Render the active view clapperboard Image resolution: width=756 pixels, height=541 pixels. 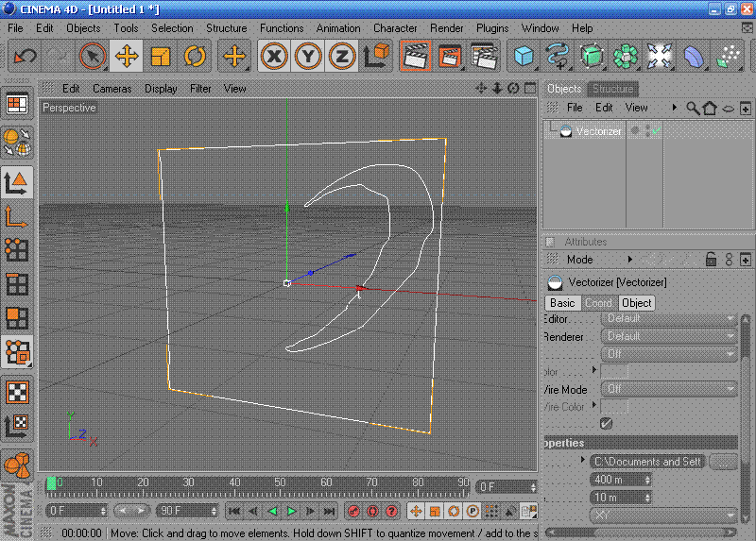coord(415,57)
